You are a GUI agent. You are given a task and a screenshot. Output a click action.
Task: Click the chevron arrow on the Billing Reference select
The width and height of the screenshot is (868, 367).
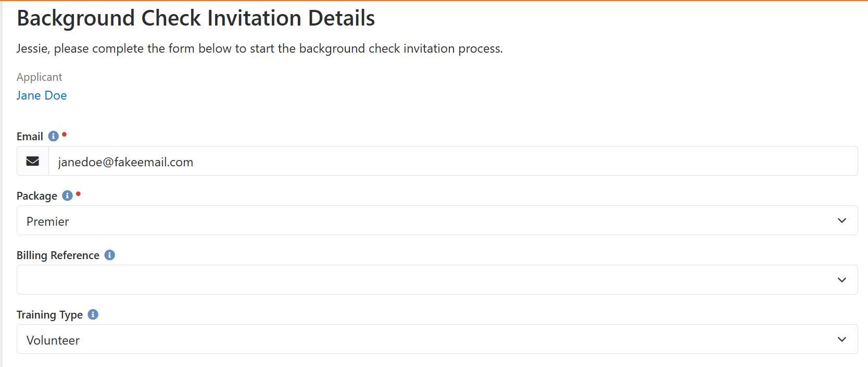[842, 280]
